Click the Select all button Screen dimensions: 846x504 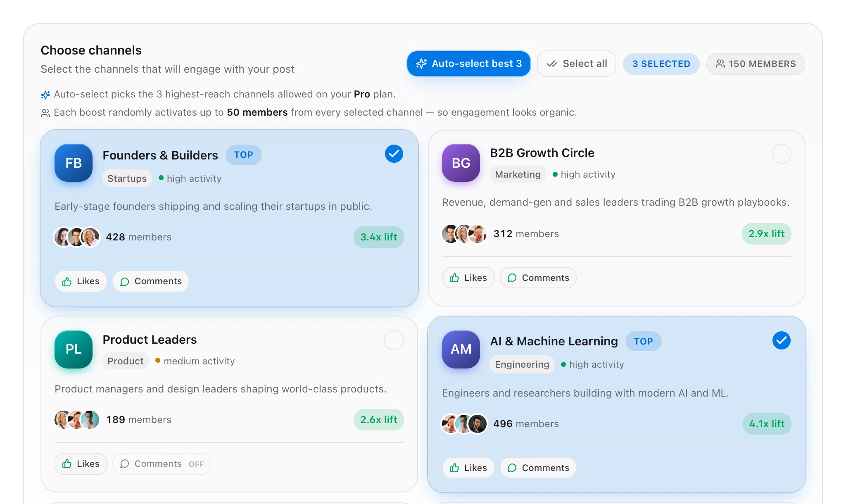[x=577, y=64]
